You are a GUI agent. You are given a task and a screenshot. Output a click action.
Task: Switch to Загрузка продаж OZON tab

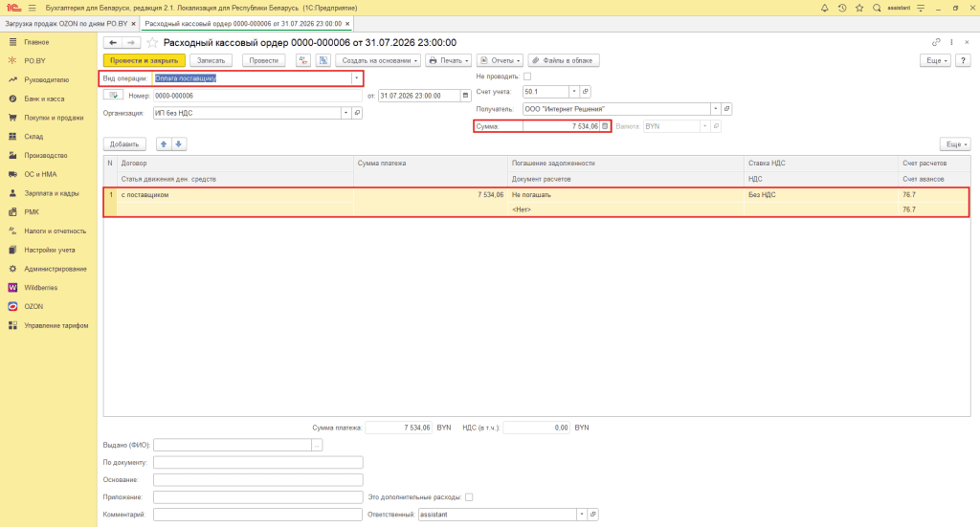click(x=66, y=24)
